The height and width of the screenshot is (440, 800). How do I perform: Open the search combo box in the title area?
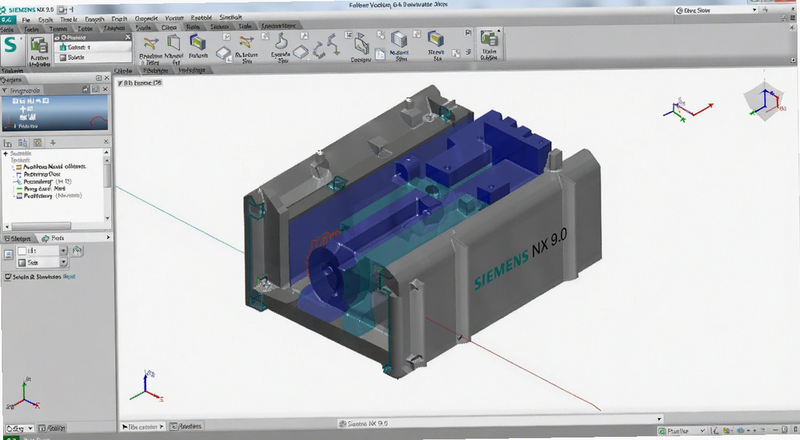[x=716, y=10]
